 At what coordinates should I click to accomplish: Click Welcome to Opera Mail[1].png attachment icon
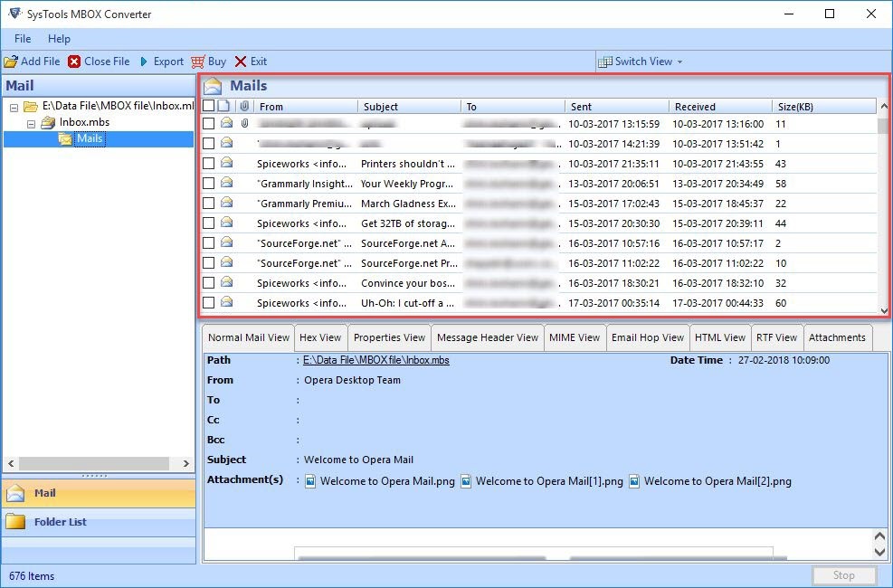pyautogui.click(x=466, y=481)
